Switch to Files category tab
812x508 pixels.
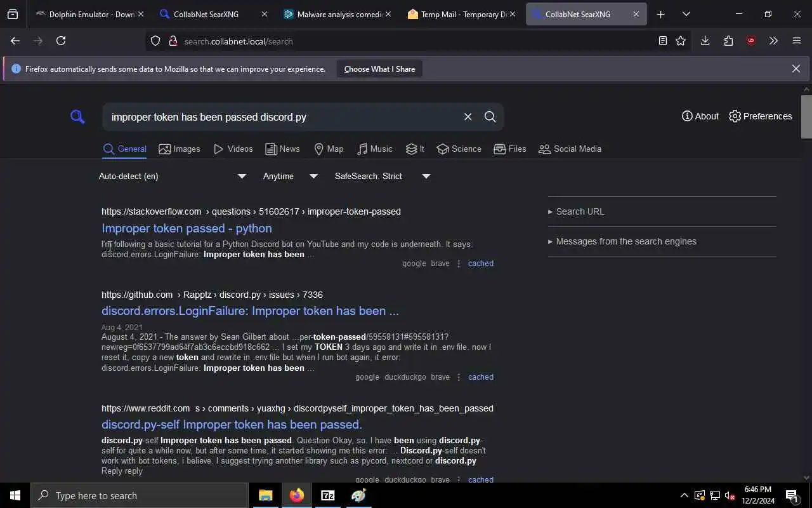pyautogui.click(x=510, y=149)
